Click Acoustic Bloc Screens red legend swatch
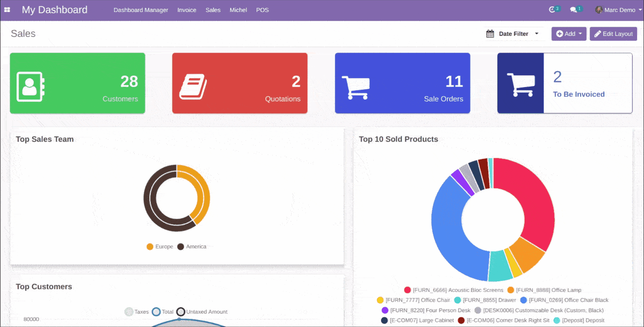The height and width of the screenshot is (327, 644). click(x=407, y=290)
